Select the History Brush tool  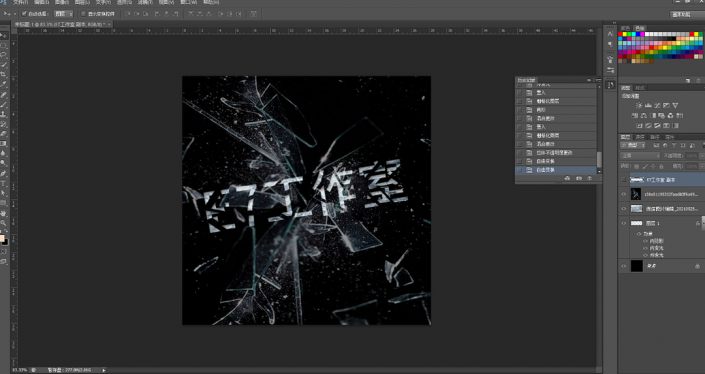[4, 124]
